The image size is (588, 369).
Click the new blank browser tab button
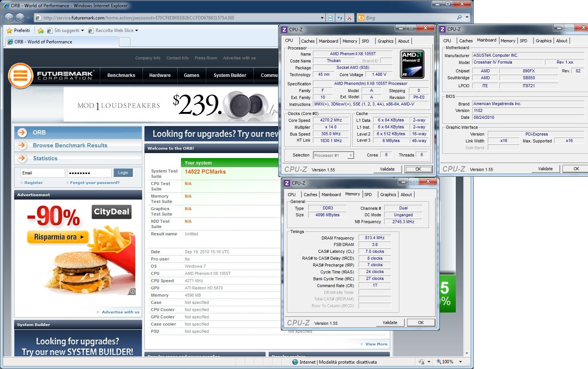[x=125, y=42]
